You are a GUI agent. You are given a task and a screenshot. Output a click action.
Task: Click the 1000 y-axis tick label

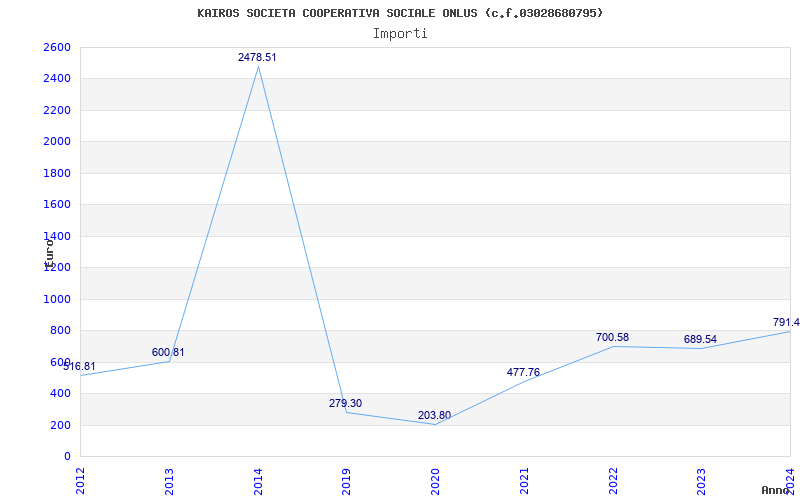point(57,299)
